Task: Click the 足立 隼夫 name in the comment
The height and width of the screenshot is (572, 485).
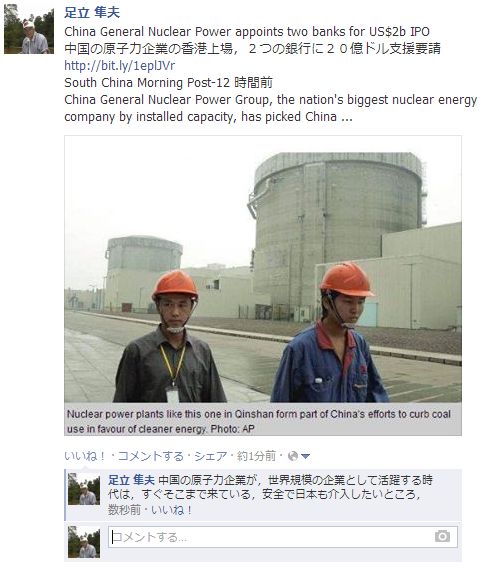Action: (131, 480)
